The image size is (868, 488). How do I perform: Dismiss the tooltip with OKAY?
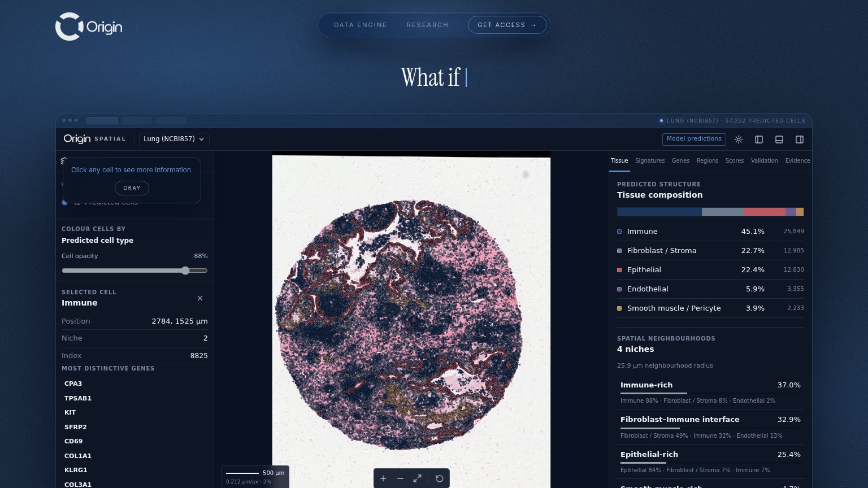click(132, 188)
